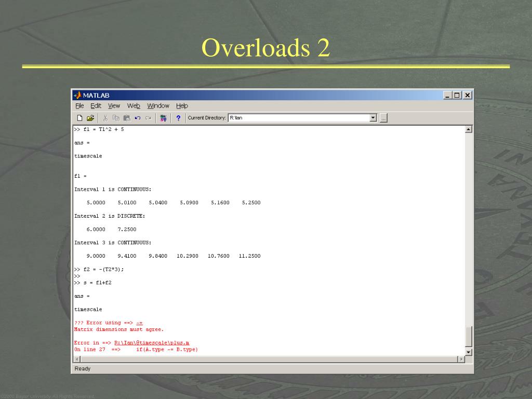Close the MATLAB window
Viewport: 532px width, 399px height.
[468, 96]
